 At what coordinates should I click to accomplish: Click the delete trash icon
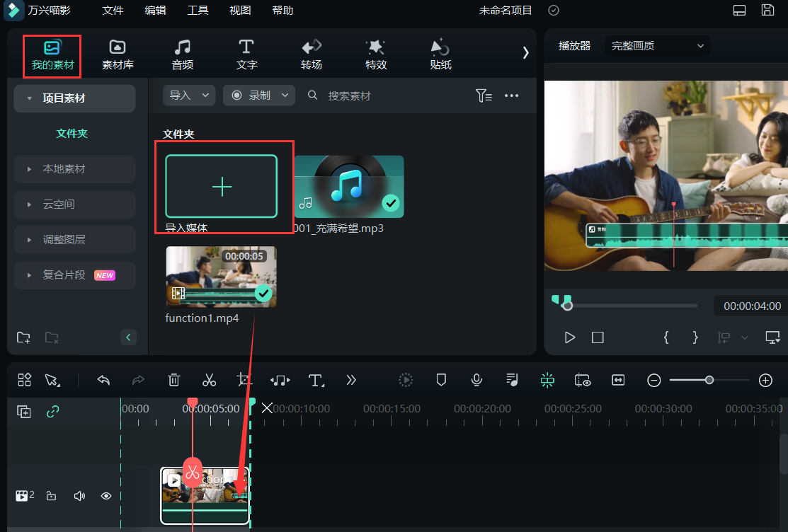pyautogui.click(x=173, y=380)
